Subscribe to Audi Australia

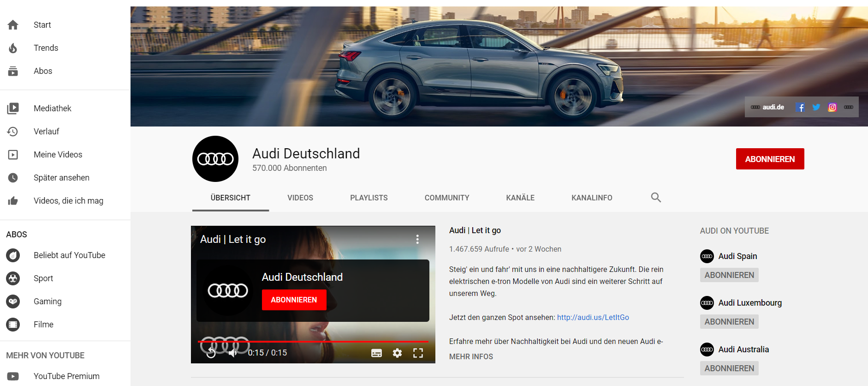tap(729, 368)
